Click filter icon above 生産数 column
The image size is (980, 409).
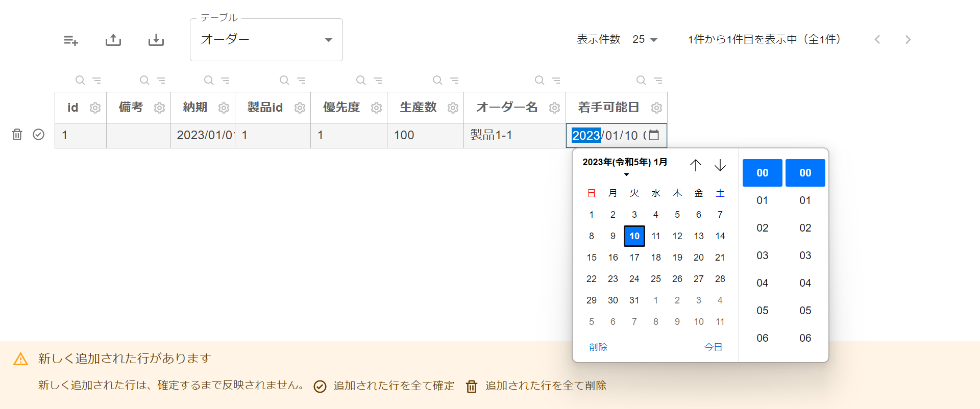[454, 80]
